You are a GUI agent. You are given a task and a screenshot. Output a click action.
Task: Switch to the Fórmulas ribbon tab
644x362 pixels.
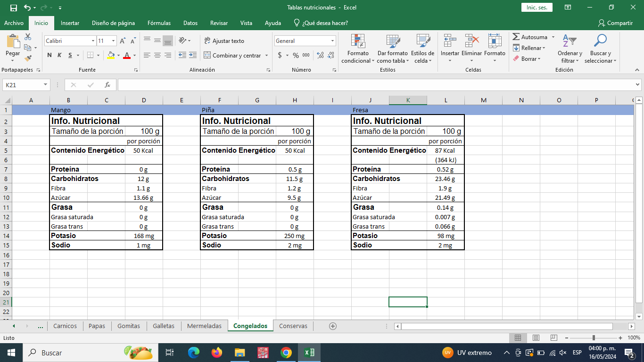[159, 23]
